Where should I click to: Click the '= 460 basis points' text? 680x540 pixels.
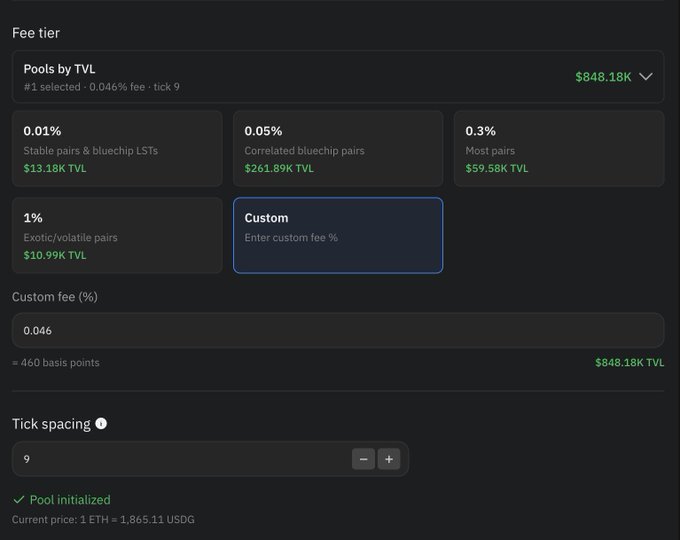[x=56, y=363]
